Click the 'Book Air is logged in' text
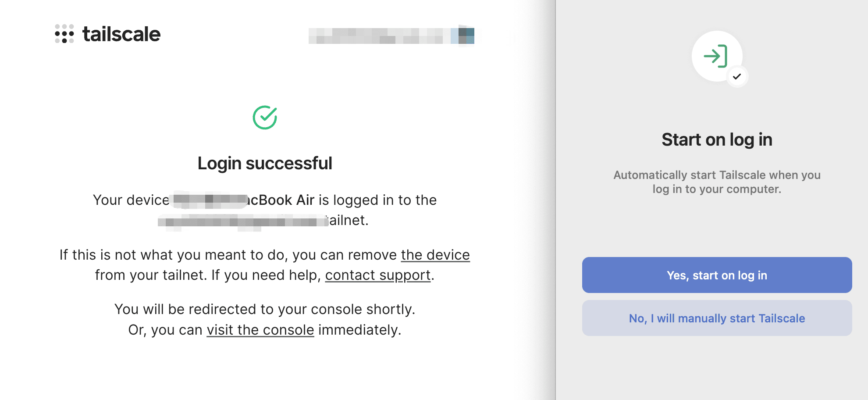 (x=343, y=200)
